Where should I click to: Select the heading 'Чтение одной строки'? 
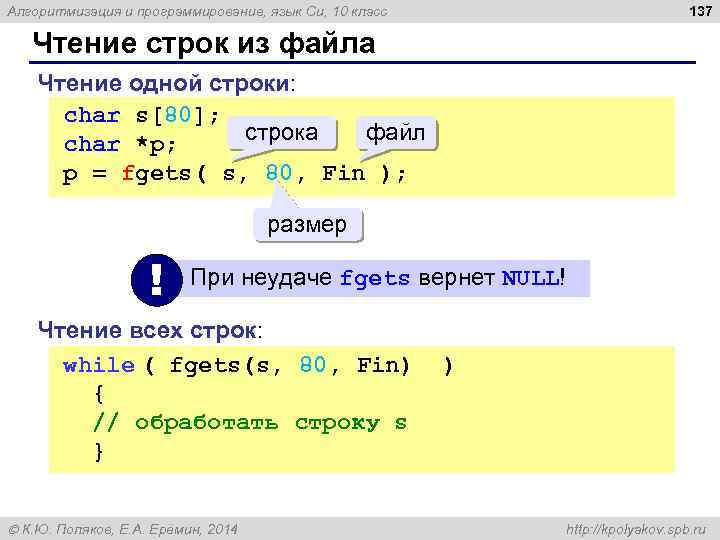(164, 84)
